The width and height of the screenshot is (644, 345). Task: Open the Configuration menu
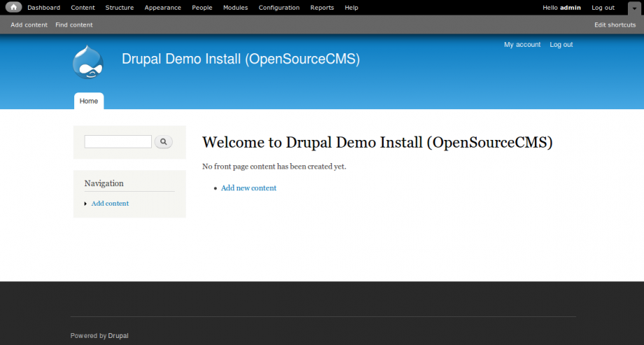tap(279, 8)
